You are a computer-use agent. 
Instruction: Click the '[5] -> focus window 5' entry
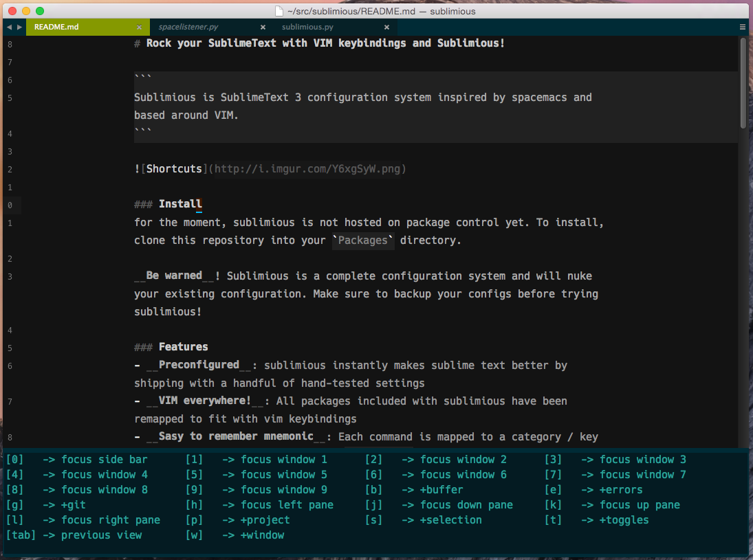click(x=257, y=475)
